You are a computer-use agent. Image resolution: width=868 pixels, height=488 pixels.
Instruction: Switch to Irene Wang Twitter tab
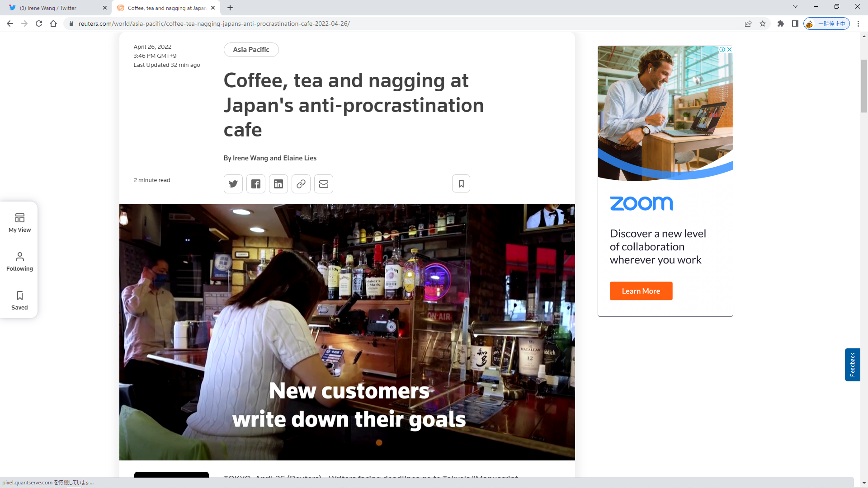pyautogui.click(x=54, y=8)
